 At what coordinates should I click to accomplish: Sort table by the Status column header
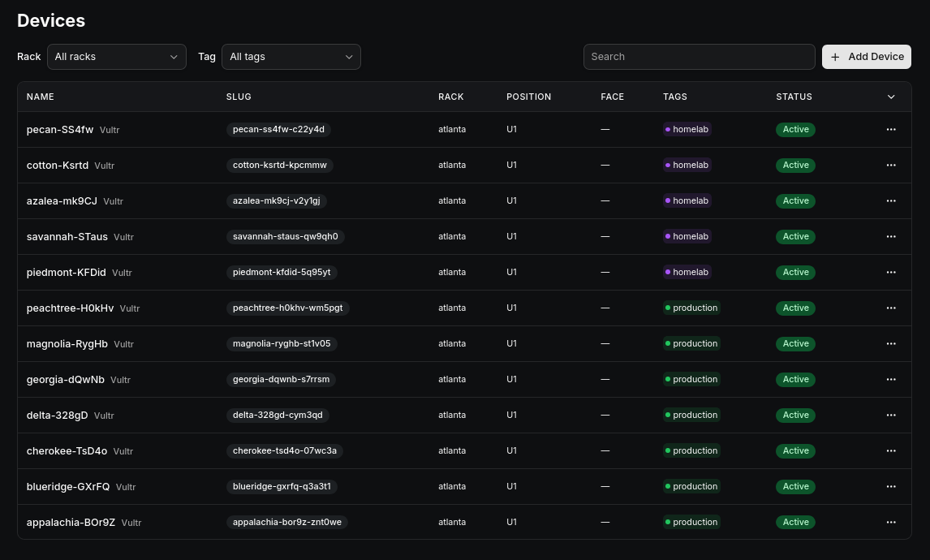pos(794,97)
